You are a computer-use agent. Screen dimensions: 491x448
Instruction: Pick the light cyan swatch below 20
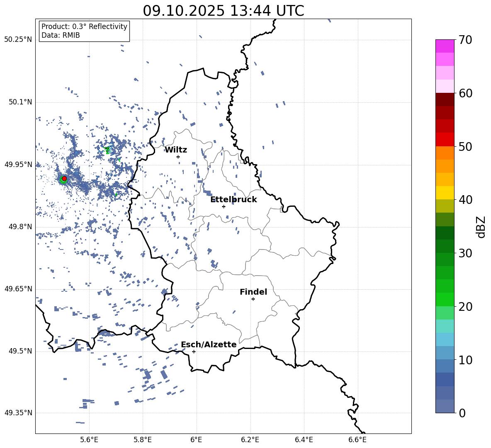445,326
